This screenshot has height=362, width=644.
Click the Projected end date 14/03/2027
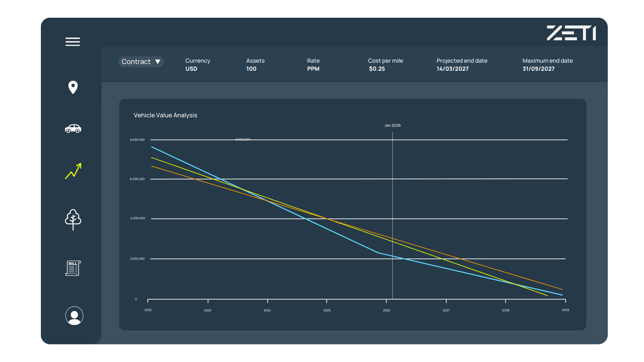[452, 69]
